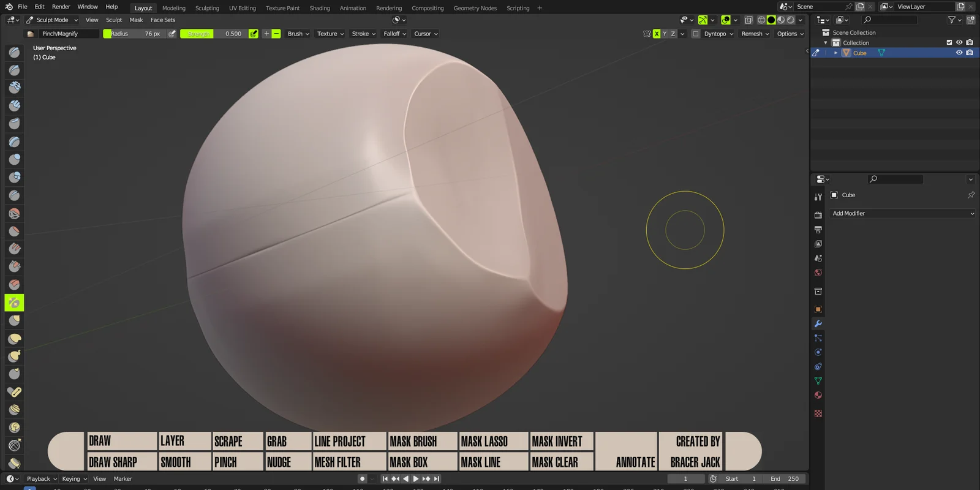This screenshot has height=490, width=980.
Task: Switch to the Sculpting workspace tab
Action: (207, 8)
